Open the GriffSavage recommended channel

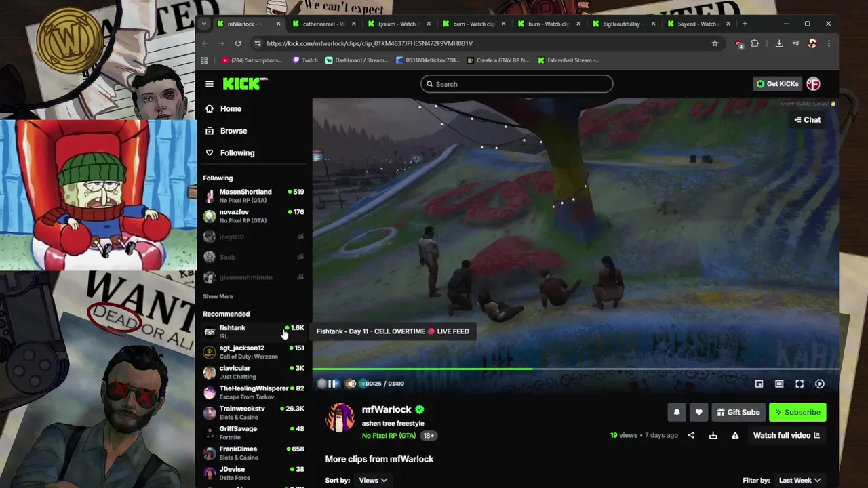point(254,432)
